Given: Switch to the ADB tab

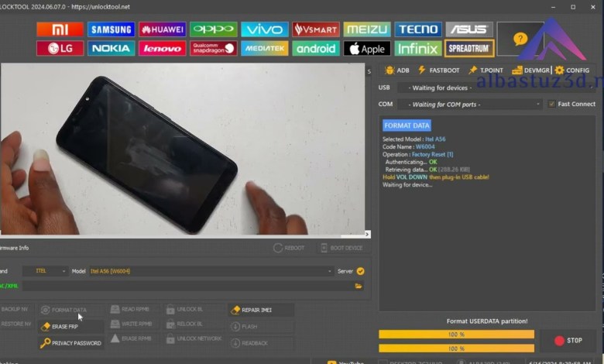Looking at the screenshot, I should pyautogui.click(x=396, y=70).
